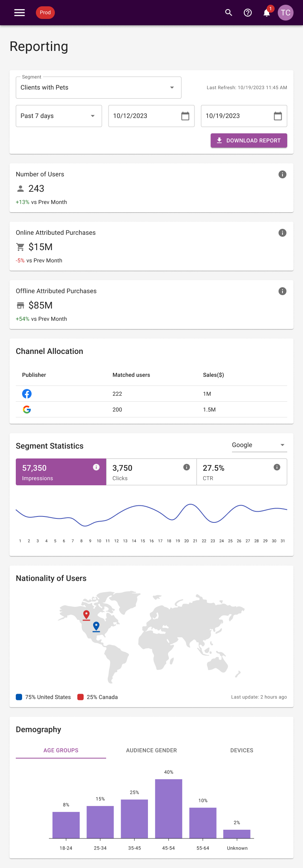Show info for Offline Attributed Purchases
Screen dimensions: 303x868
(x=282, y=291)
